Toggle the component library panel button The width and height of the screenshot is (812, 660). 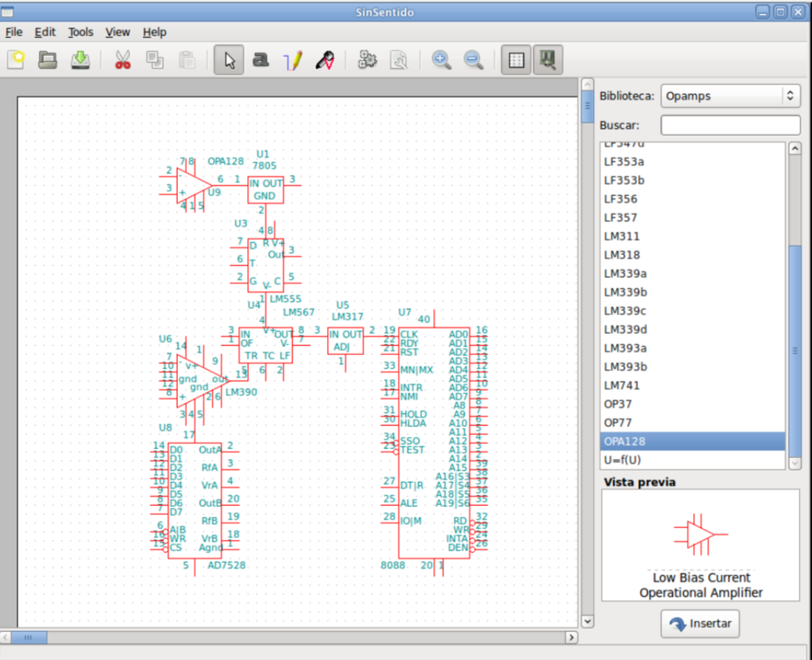point(548,59)
